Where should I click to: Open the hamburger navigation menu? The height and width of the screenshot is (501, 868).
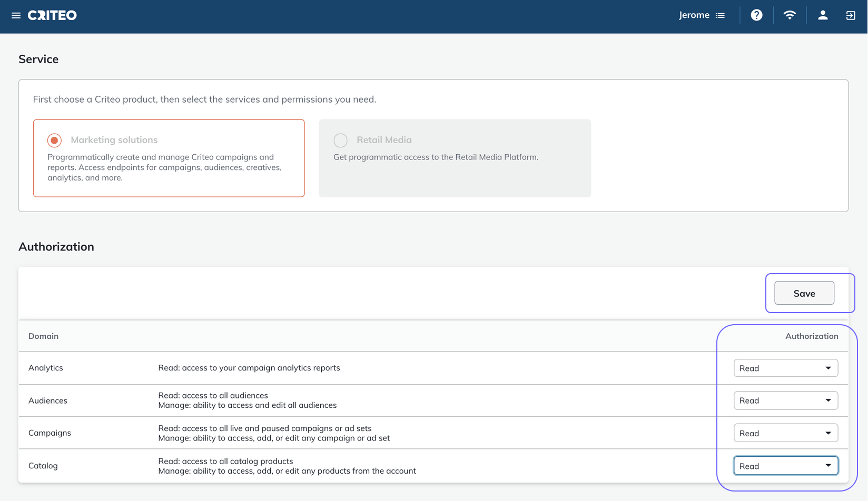point(16,15)
